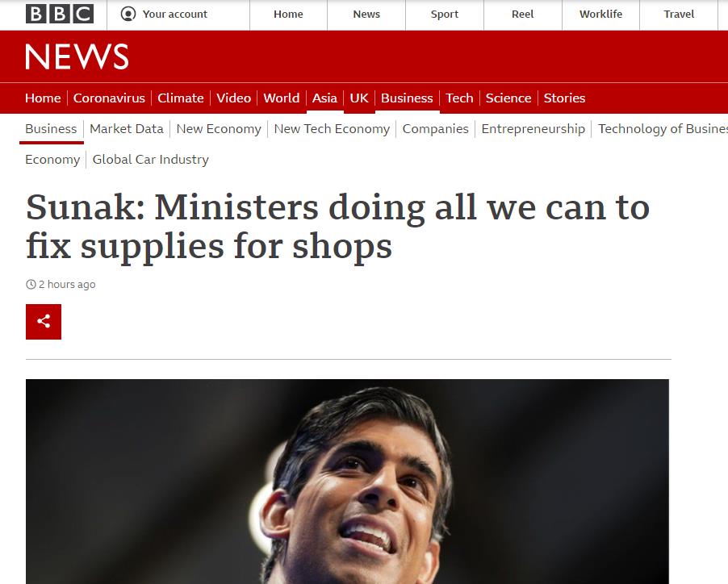This screenshot has width=728, height=584.
Task: Open Your account profile icon
Action: click(128, 14)
